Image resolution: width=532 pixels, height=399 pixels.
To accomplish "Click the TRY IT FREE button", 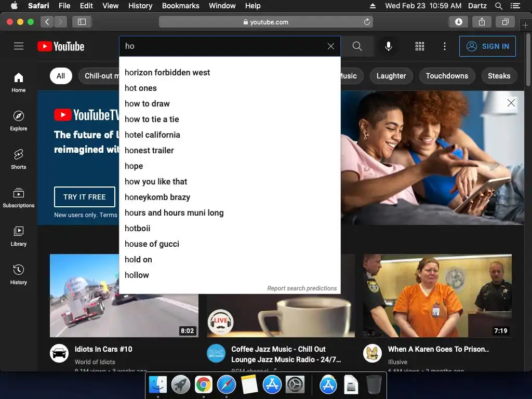I will pyautogui.click(x=85, y=197).
